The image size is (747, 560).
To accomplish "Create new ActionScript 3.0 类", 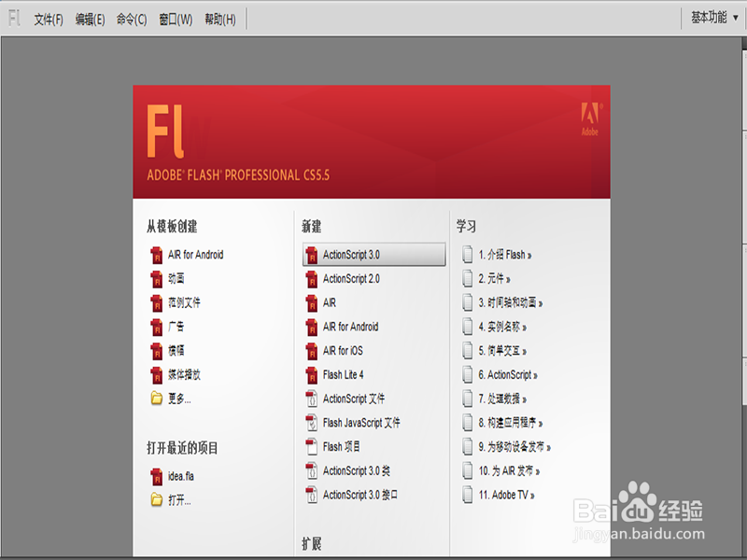I will (x=357, y=471).
